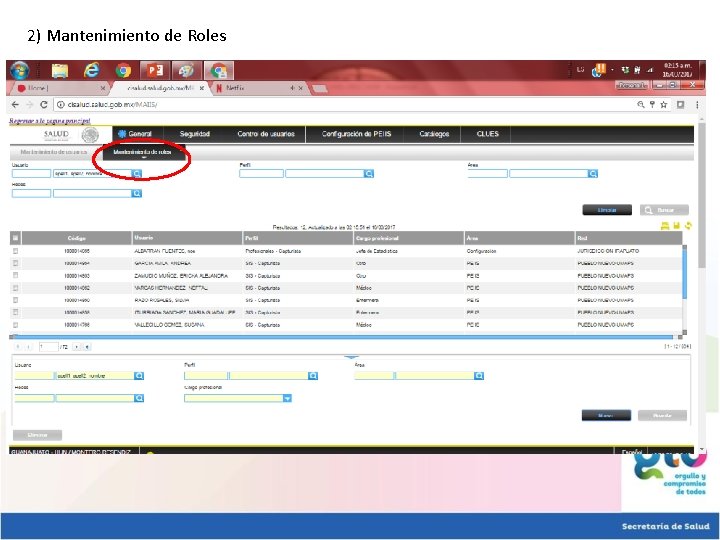Click the save/export icon above results table
Image resolution: width=720 pixels, height=540 pixels.
(676, 225)
